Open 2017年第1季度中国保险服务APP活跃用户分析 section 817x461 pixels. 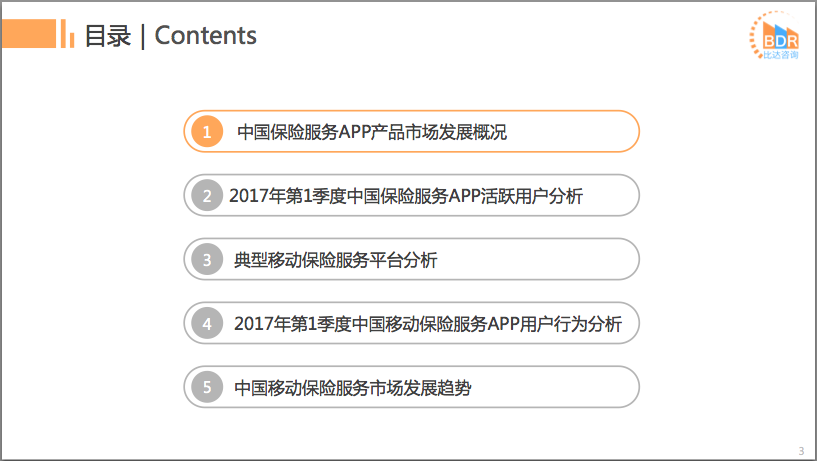coord(405,196)
